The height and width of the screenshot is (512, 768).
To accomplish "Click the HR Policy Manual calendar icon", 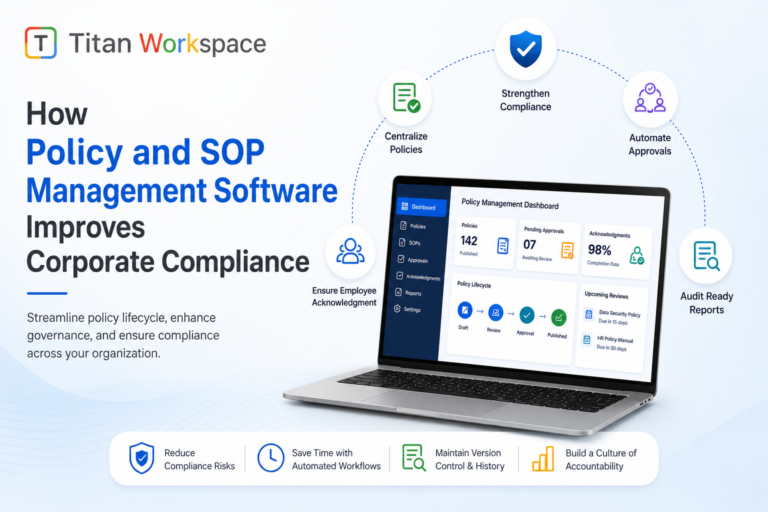I will tap(586, 340).
